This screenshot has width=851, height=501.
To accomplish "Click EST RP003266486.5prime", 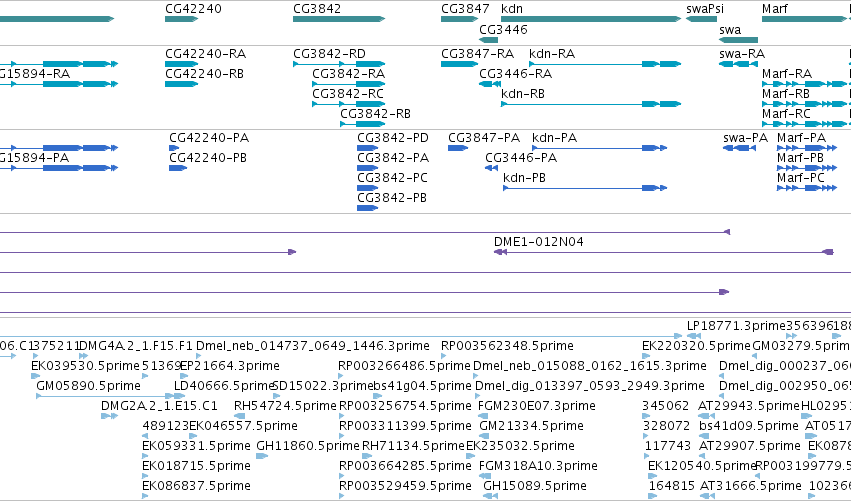I will tap(404, 366).
